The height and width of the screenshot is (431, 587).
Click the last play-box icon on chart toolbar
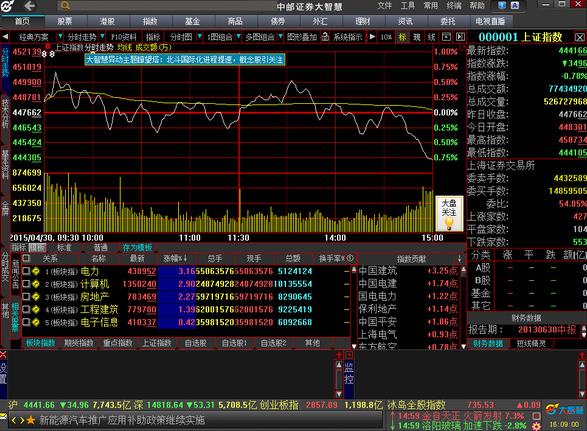point(460,37)
